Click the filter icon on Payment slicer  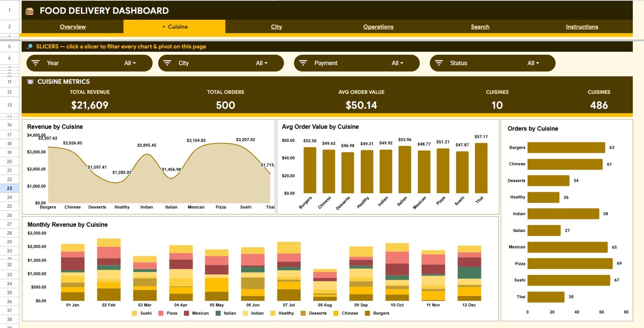pos(303,63)
